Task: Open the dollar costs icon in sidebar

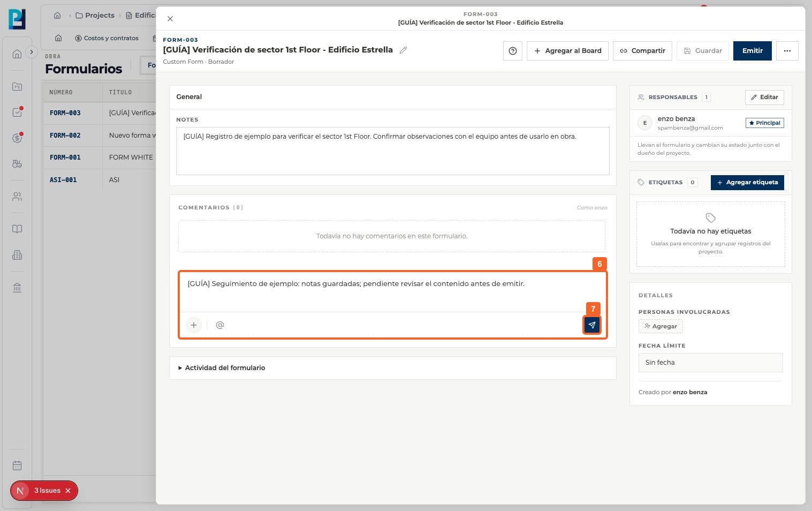Action: click(17, 138)
